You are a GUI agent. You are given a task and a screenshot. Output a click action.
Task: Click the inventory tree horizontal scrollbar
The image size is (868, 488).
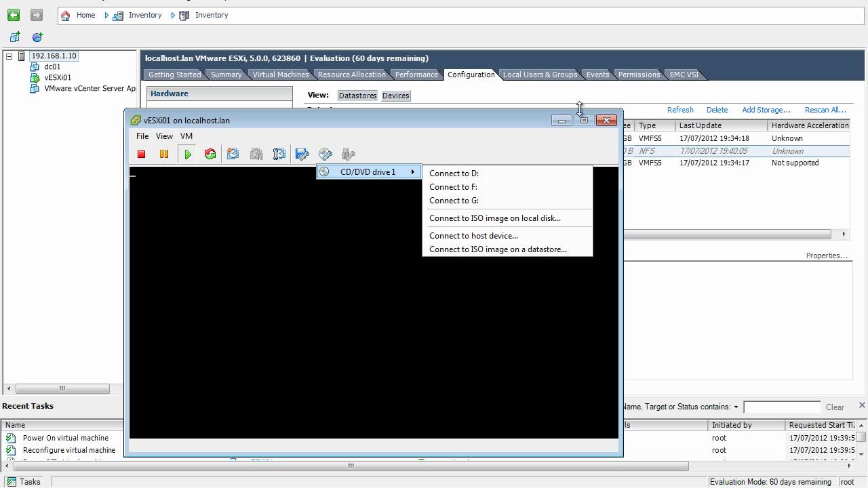[x=62, y=388]
